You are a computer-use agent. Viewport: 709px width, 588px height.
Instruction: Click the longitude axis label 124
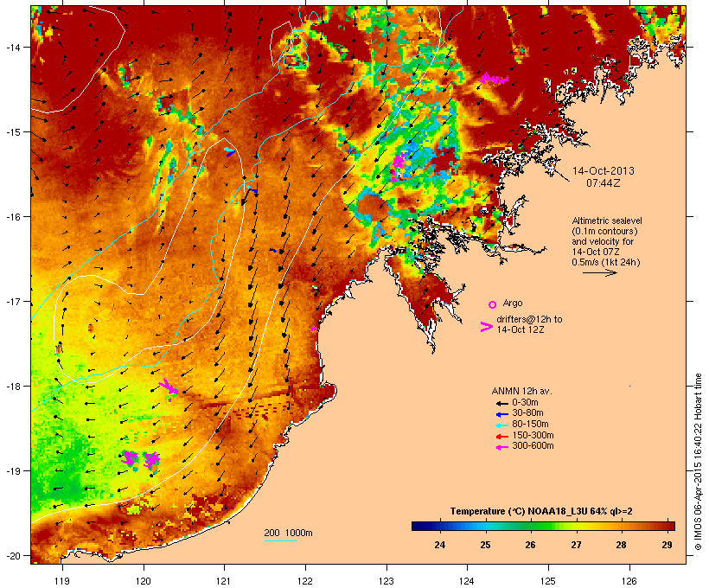(x=467, y=581)
